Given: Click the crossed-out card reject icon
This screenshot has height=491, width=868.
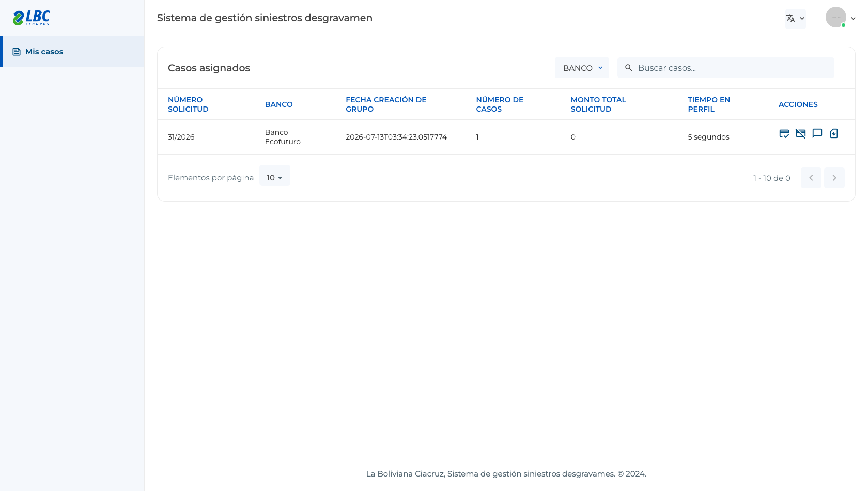Looking at the screenshot, I should 800,134.
